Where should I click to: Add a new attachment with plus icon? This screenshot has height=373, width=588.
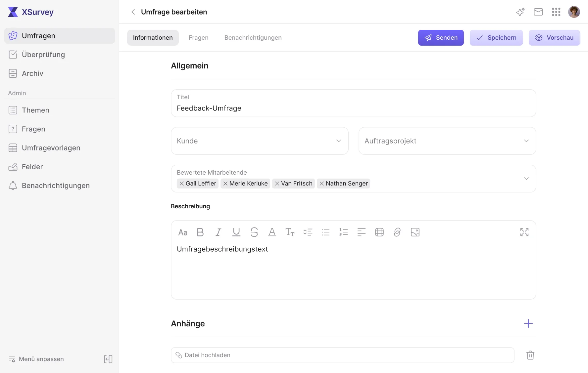coord(528,323)
